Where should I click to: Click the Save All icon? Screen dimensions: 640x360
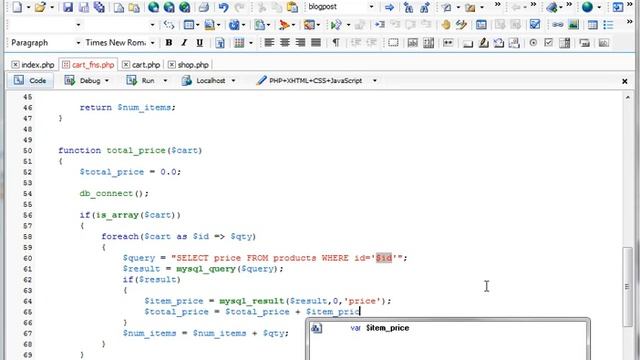click(99, 7)
